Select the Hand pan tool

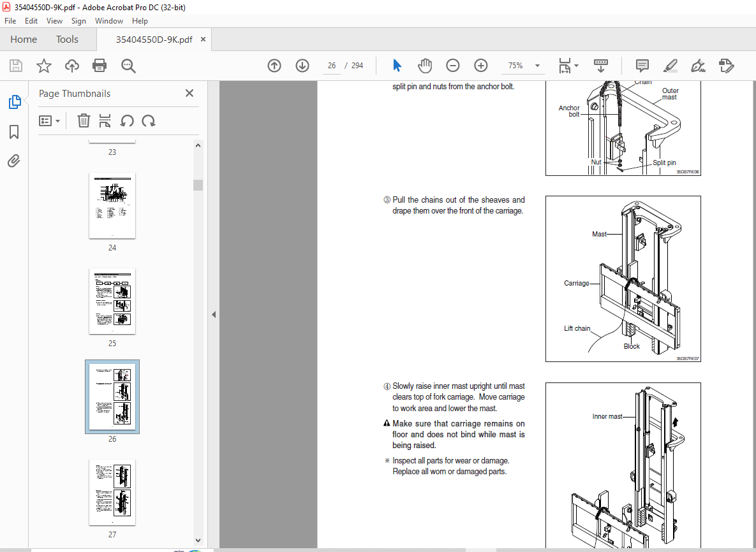click(425, 66)
